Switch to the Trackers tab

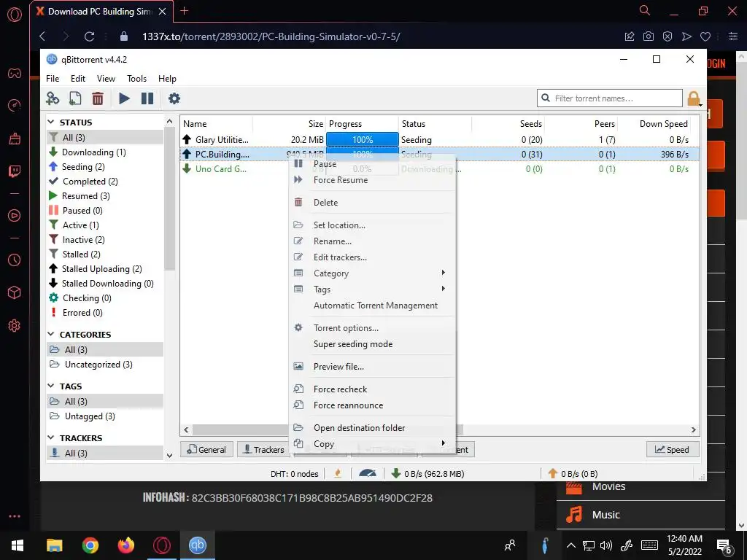click(x=264, y=449)
